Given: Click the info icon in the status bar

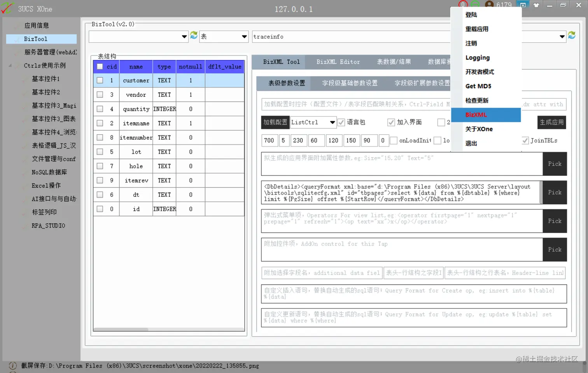Looking at the screenshot, I should click(x=12, y=366).
